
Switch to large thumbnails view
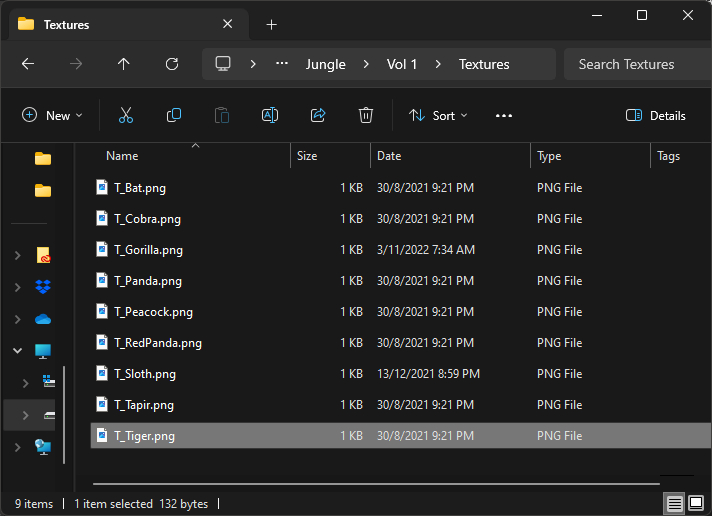[696, 503]
